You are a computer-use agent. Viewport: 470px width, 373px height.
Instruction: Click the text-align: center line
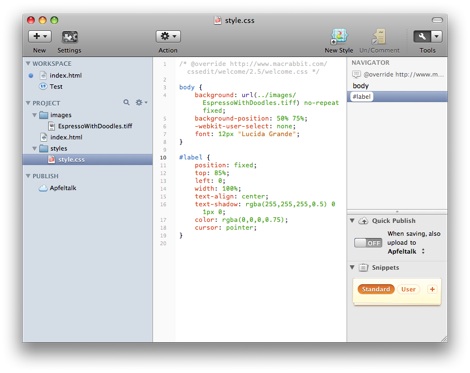click(x=231, y=196)
